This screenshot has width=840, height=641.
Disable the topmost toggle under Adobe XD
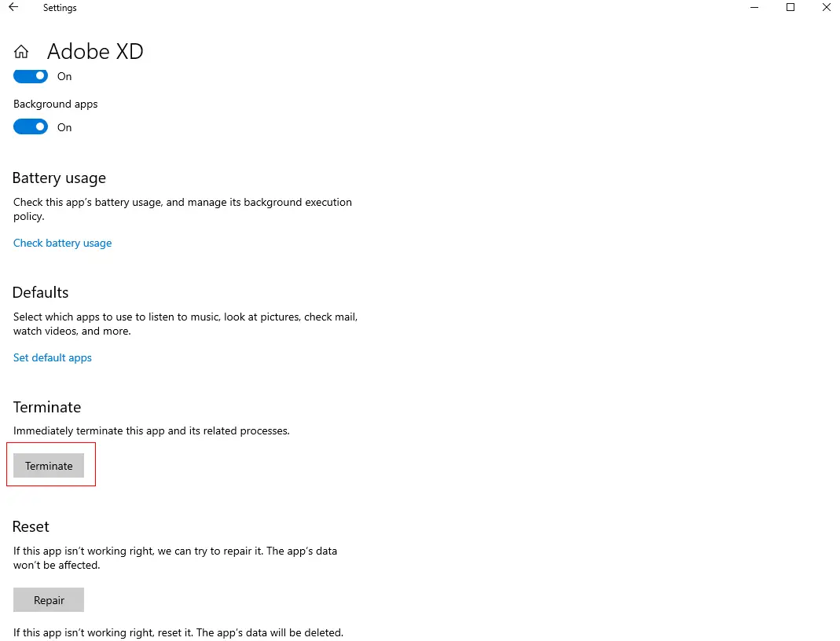[x=31, y=76]
